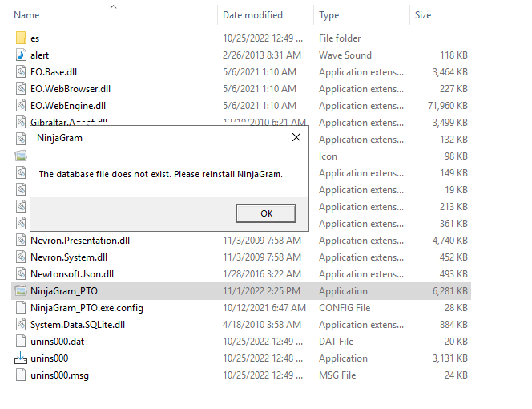
Task: Click the Newtonsoft.Json.dll file icon
Action: click(21, 274)
